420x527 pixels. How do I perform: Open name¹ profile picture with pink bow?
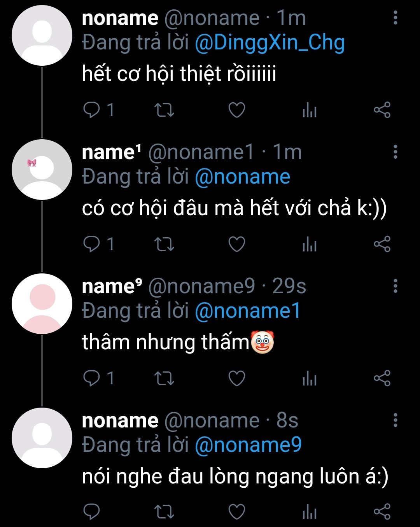(x=42, y=170)
